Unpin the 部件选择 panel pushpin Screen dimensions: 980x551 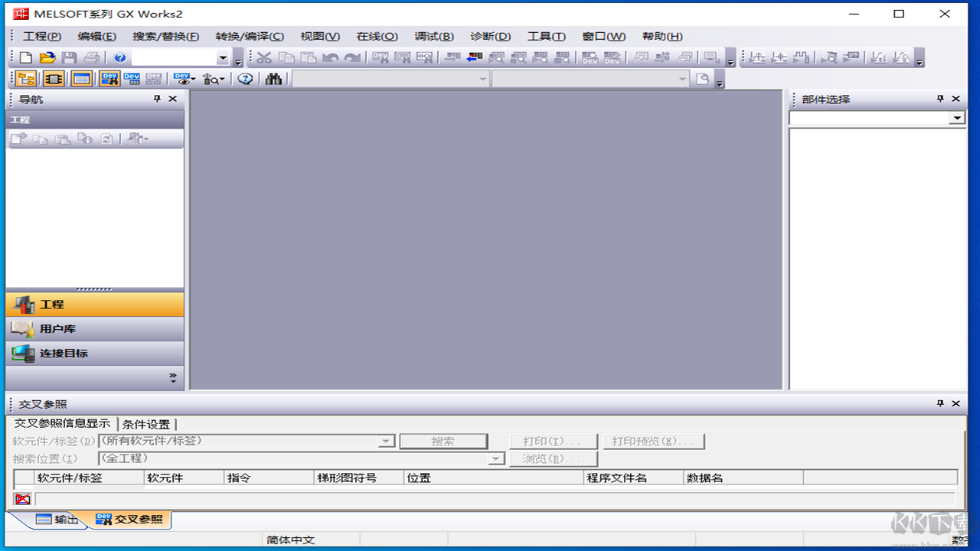tap(939, 99)
